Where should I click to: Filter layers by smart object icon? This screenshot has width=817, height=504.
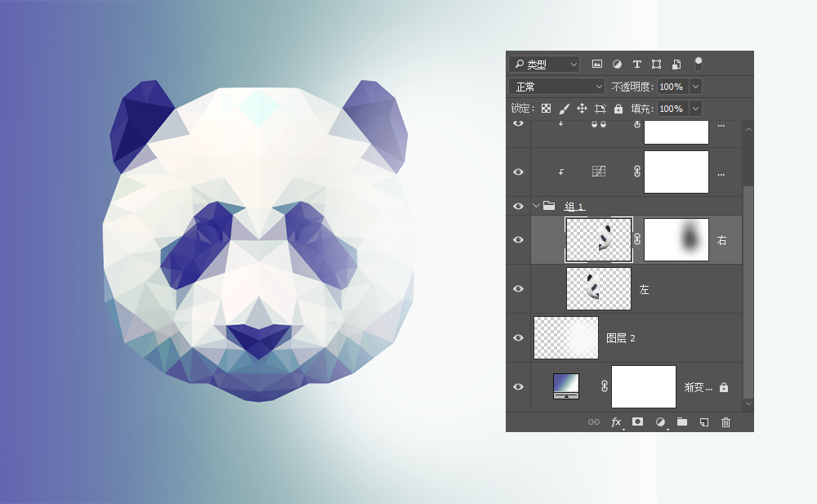tap(676, 64)
